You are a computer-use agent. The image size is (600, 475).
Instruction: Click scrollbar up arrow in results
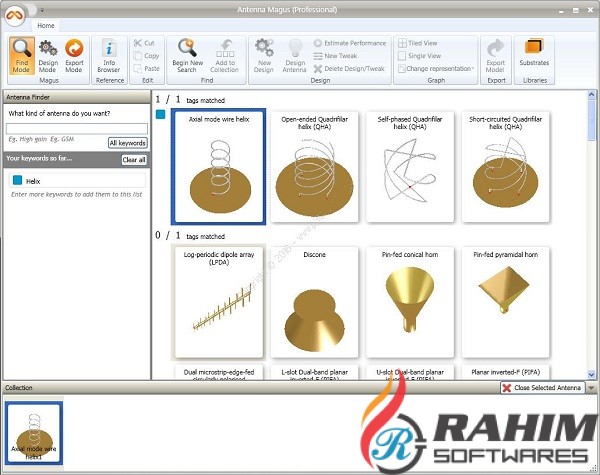(x=592, y=95)
